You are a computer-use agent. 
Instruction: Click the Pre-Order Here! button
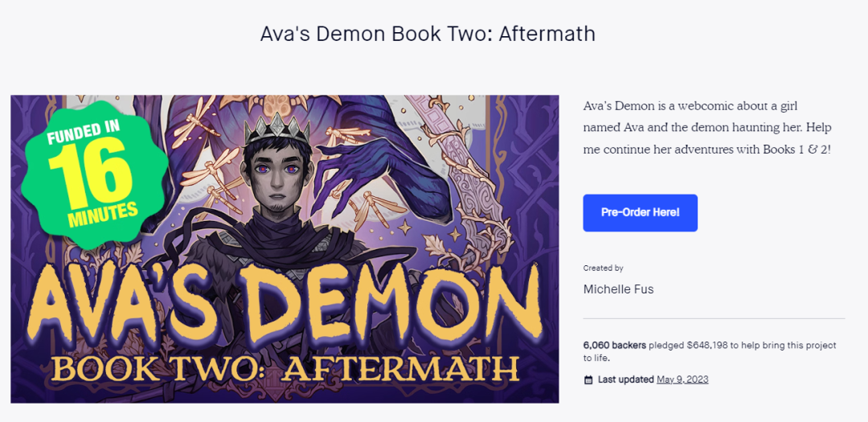640,213
